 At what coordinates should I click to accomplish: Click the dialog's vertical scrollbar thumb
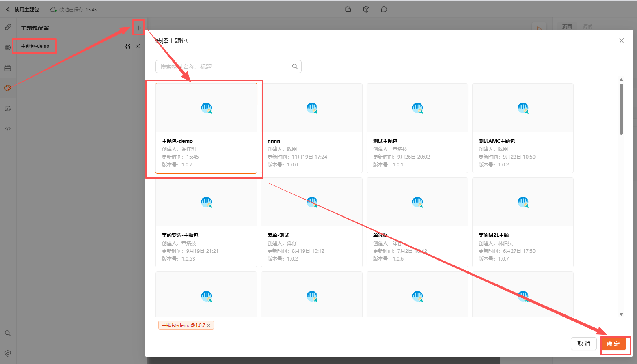621,109
